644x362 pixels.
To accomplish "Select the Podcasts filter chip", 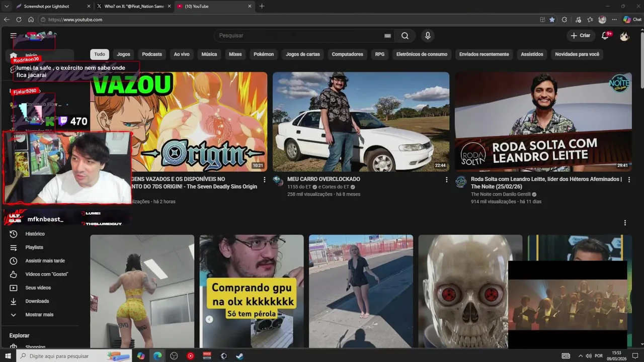I will point(152,54).
